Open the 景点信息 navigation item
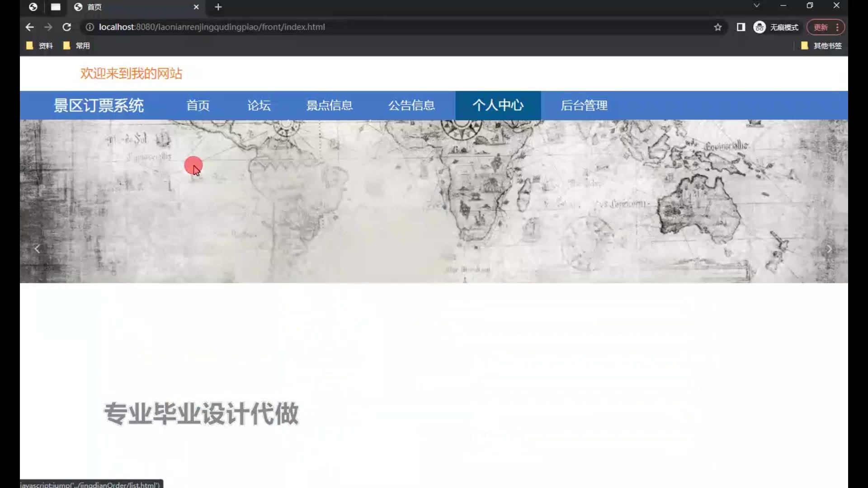 coord(330,105)
